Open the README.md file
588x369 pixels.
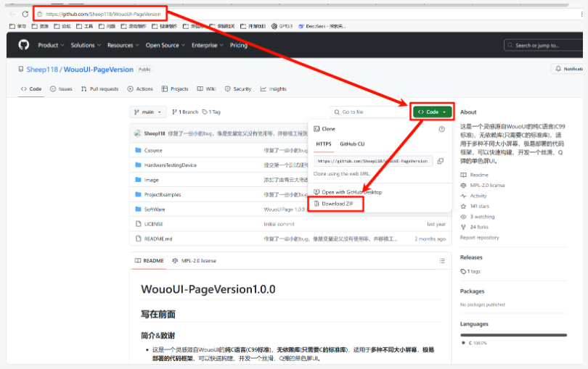pos(158,239)
